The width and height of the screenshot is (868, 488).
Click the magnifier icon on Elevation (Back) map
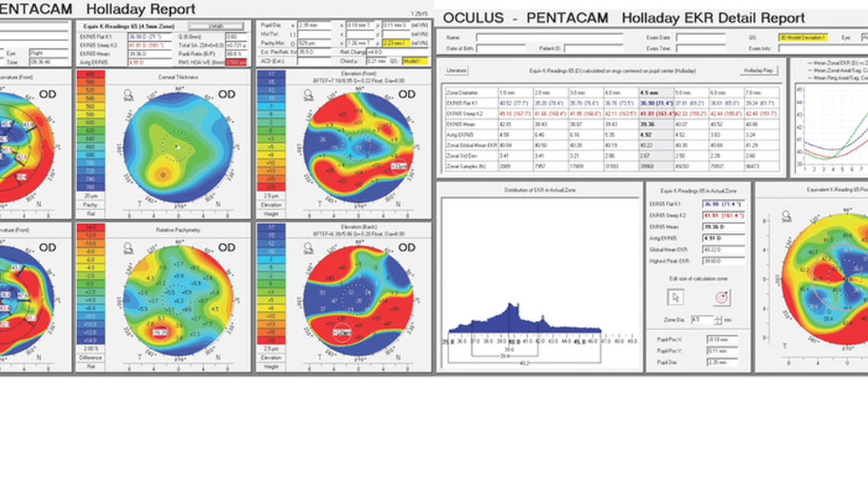(308, 247)
